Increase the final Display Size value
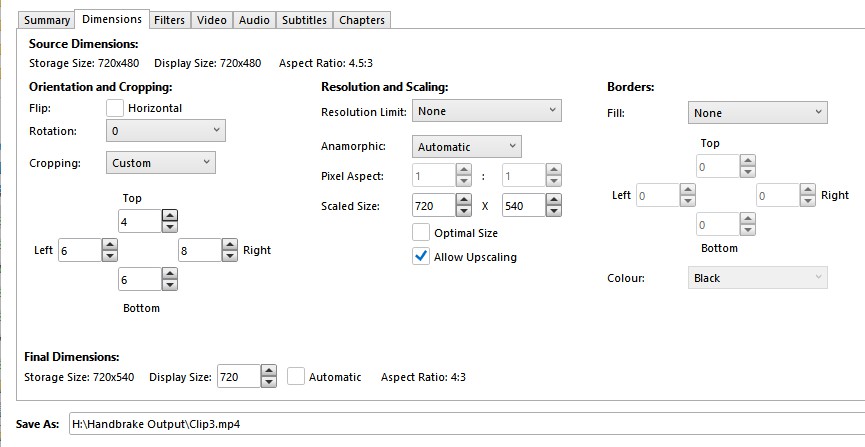 (x=269, y=371)
